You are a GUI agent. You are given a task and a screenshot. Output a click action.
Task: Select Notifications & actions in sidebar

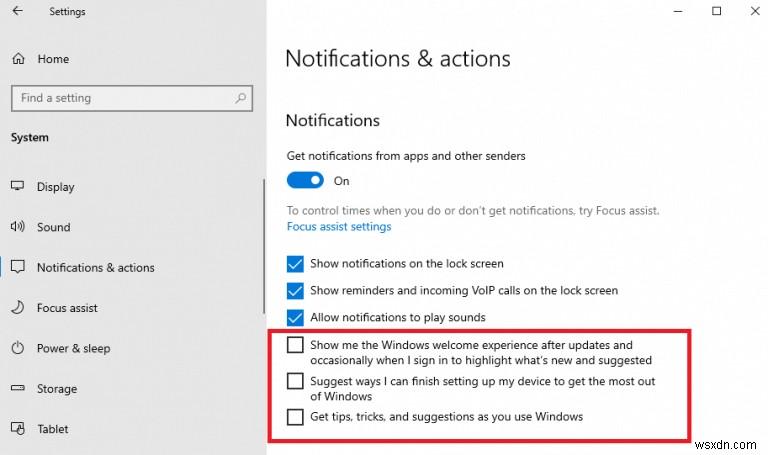96,267
